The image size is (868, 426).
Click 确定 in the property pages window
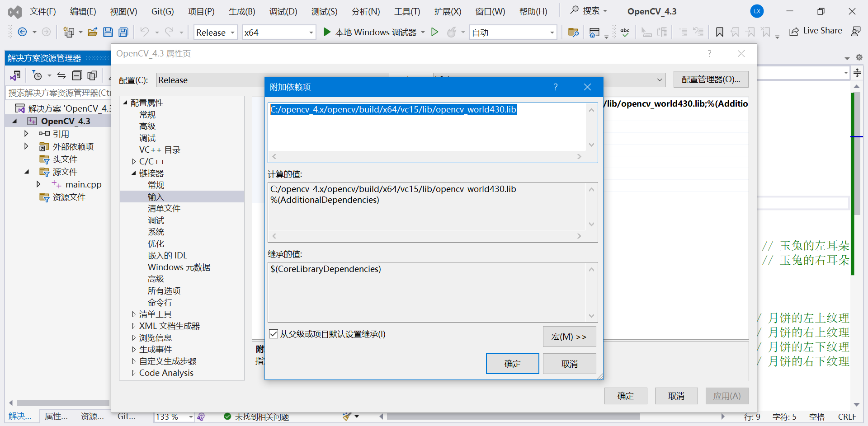(626, 396)
